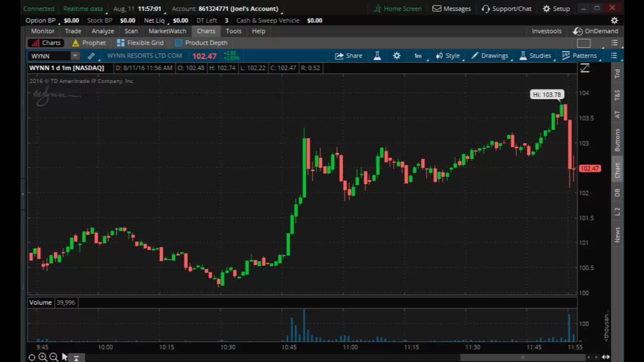
Task: Switch to the MarketWatch tab
Action: click(x=168, y=31)
